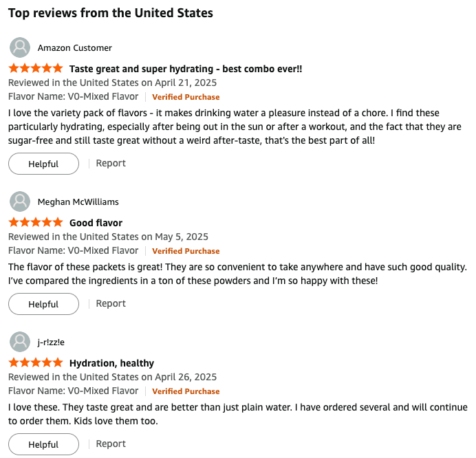Screen dimensions: 476x458
Task: Click the star rating on 'Good flavor' review
Action: (35, 223)
